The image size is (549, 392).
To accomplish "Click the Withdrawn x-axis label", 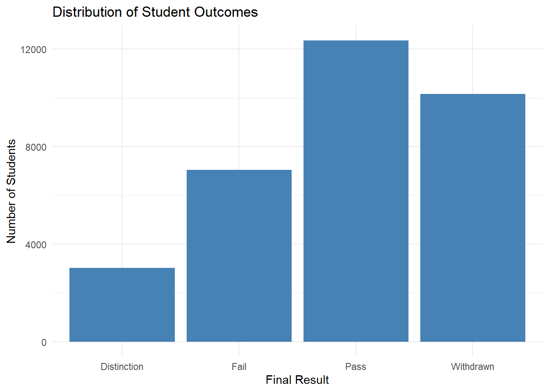I will [x=473, y=367].
